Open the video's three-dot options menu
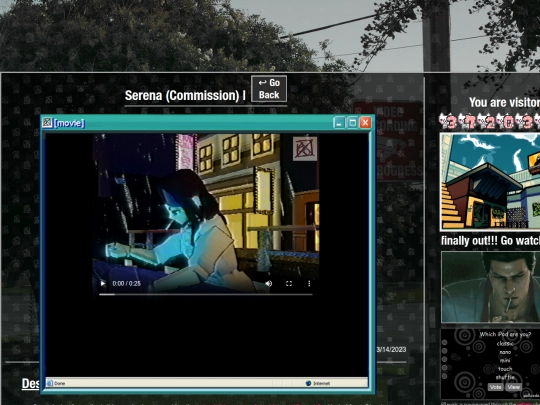 tap(309, 283)
